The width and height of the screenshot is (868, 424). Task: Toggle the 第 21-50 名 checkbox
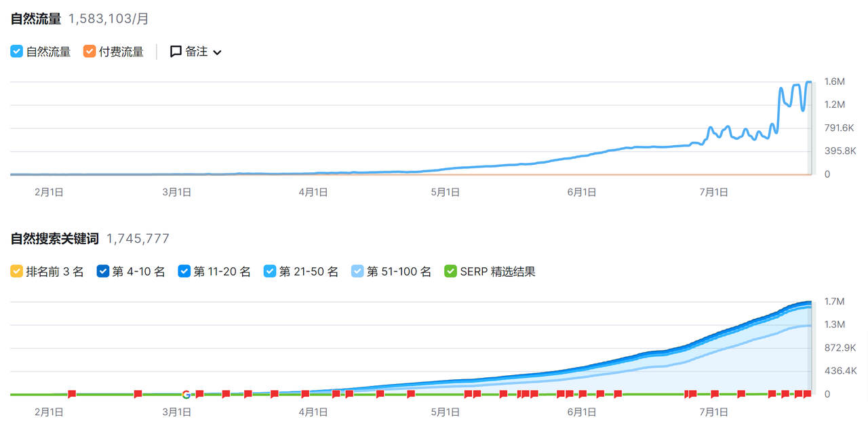(270, 271)
